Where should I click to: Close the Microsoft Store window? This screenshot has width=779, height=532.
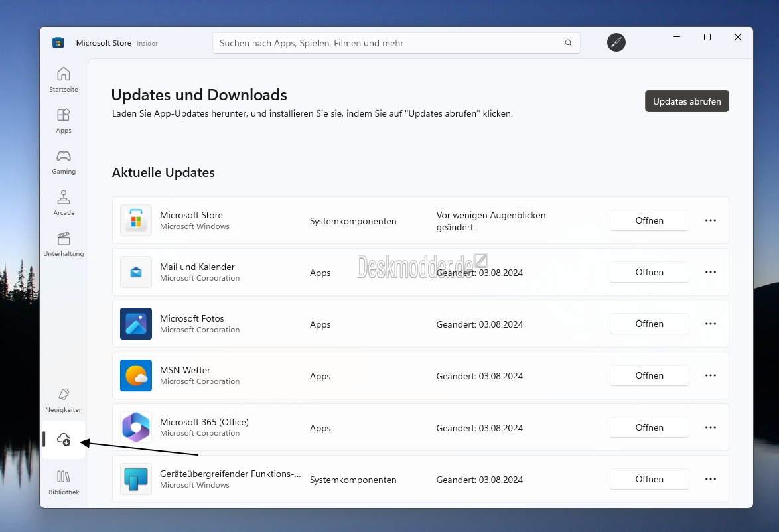click(738, 37)
